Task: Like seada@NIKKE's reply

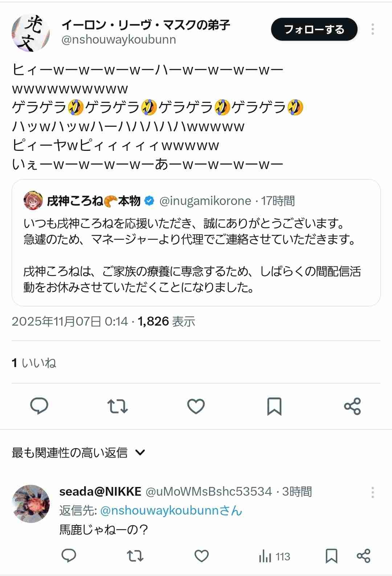Action: point(201,556)
